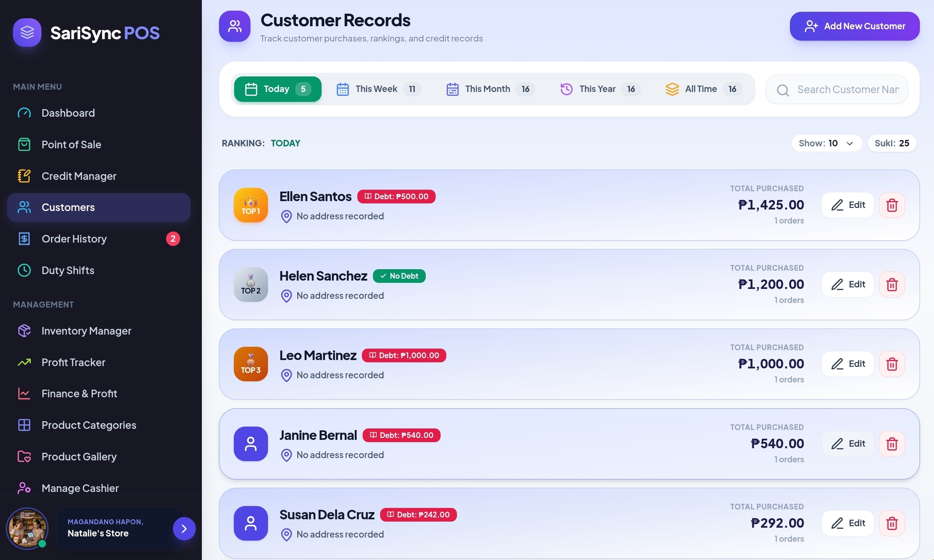The width and height of the screenshot is (934, 560).
Task: Click the name Janine Bernal
Action: [x=318, y=435]
